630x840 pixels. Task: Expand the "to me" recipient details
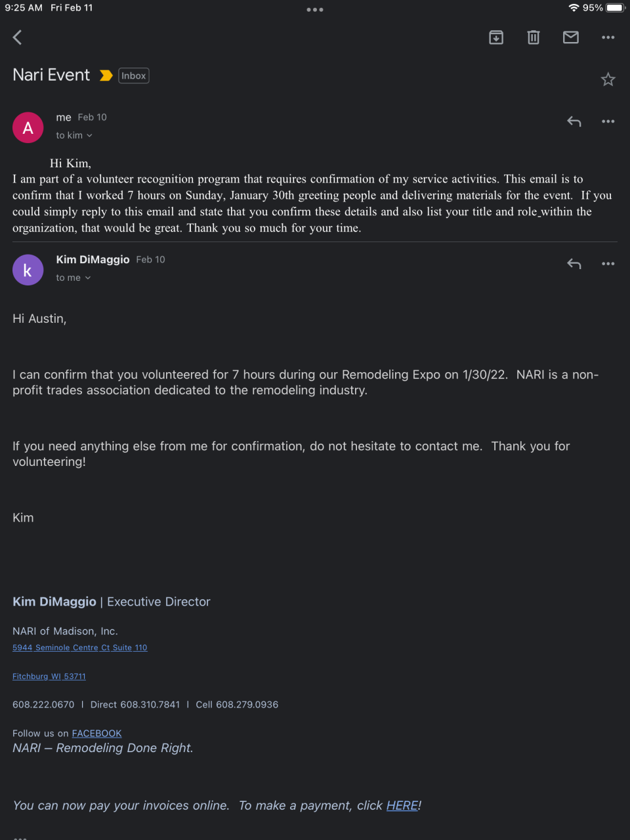[x=73, y=278]
